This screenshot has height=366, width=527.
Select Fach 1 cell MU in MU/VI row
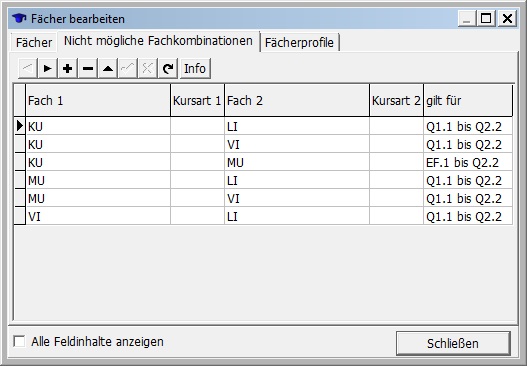(x=98, y=199)
